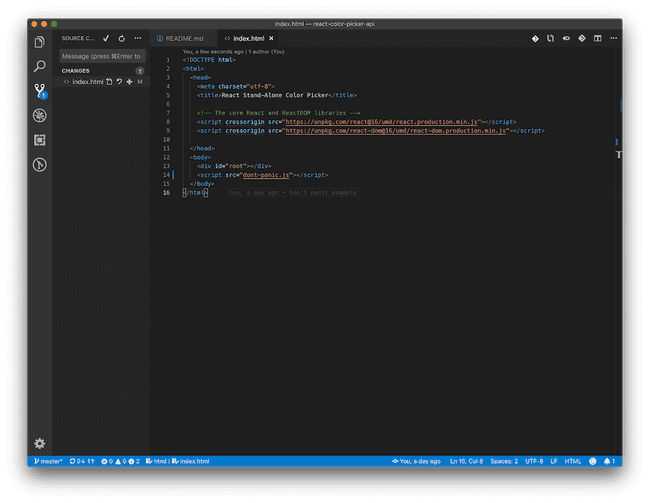Viewport: 650px width, 503px height.
Task: Follow the react.production.min.js URL link
Action: tap(381, 122)
